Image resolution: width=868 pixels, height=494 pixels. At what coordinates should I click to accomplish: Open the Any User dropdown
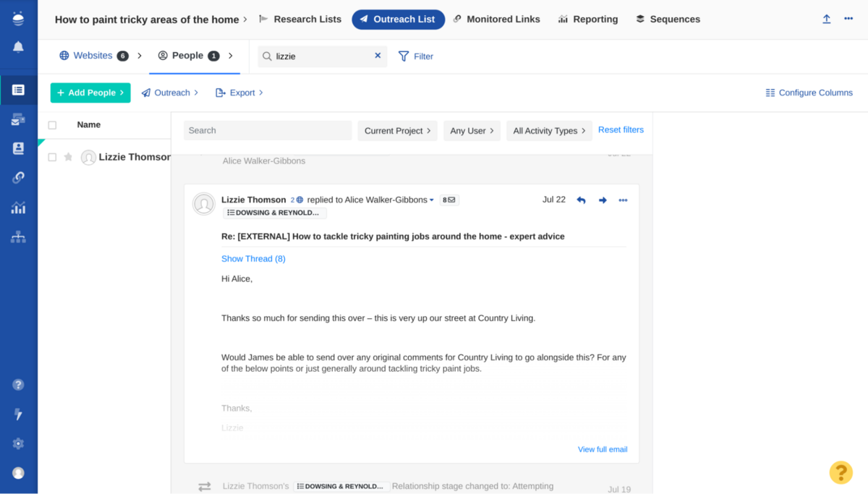coord(472,131)
